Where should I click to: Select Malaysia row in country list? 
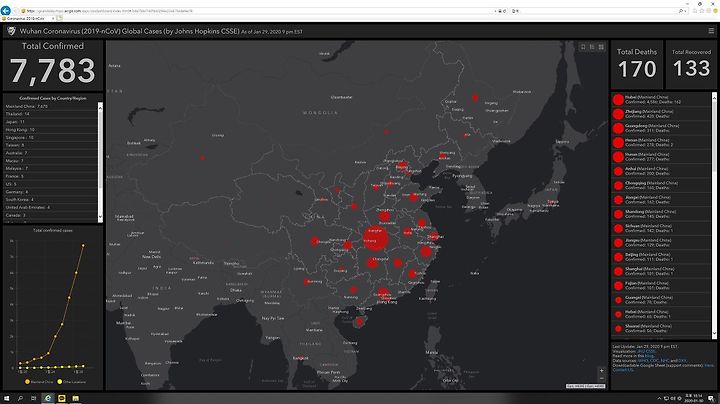[x=51, y=168]
